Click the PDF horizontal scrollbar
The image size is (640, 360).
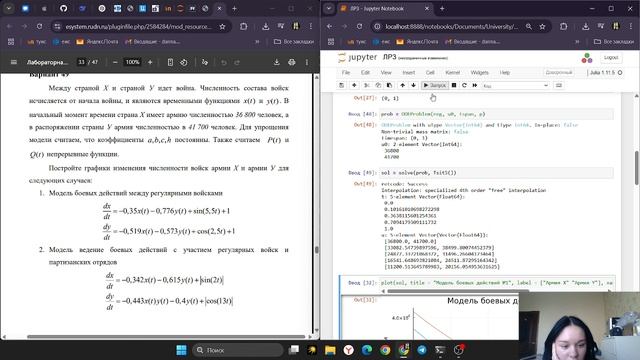coord(166,337)
